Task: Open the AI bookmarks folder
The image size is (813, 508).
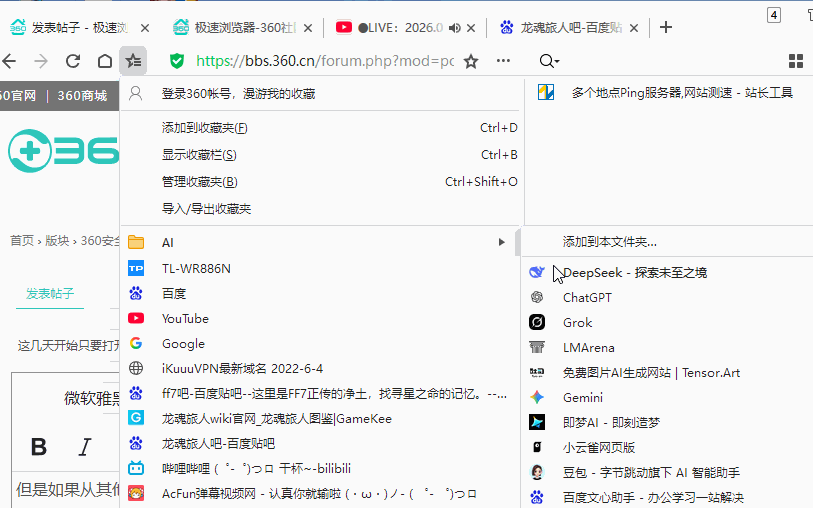Action: 319,242
